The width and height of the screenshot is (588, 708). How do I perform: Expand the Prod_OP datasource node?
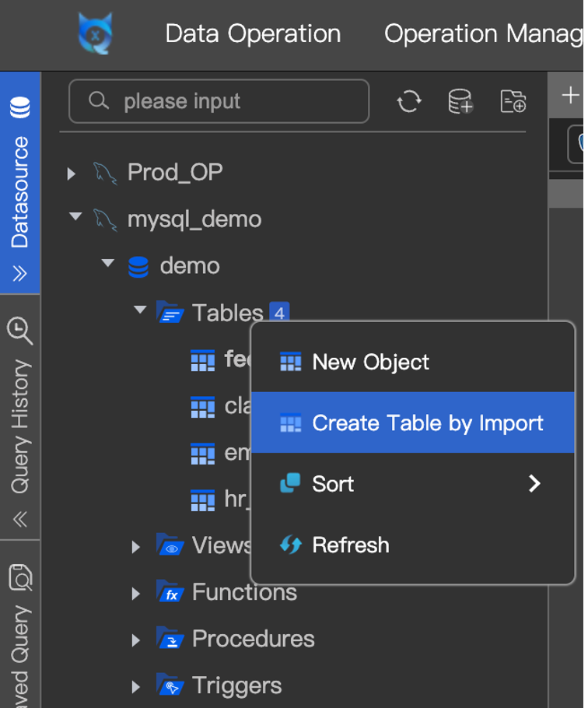pyautogui.click(x=72, y=173)
